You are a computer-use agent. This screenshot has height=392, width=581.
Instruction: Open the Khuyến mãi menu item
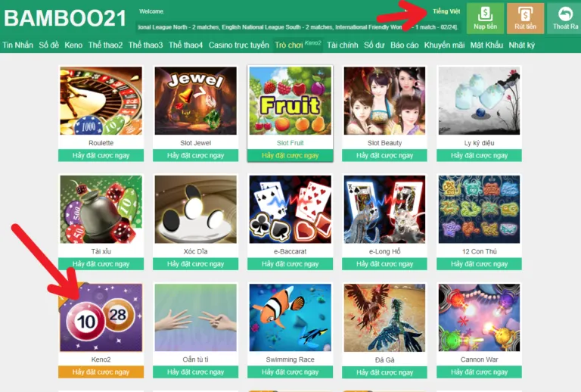[x=444, y=45]
